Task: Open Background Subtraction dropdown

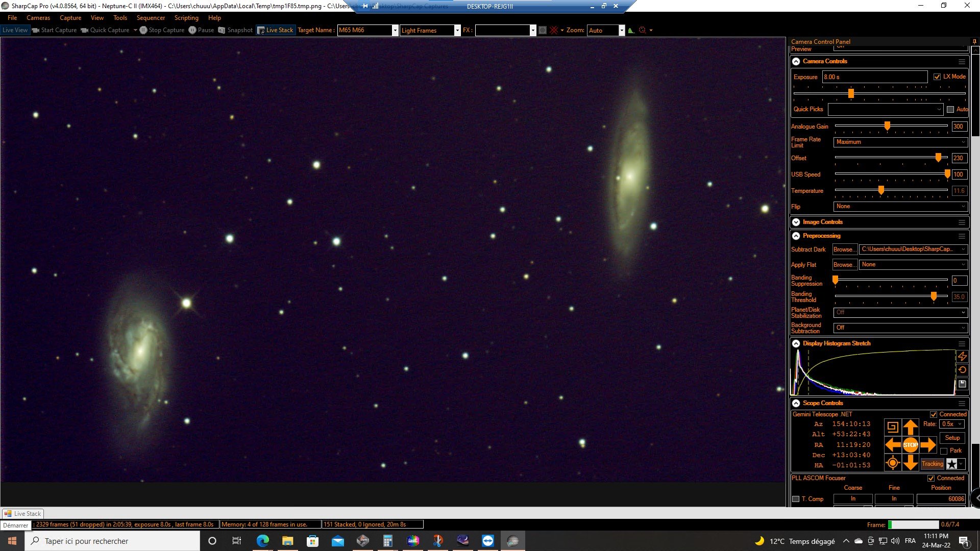Action: (901, 328)
